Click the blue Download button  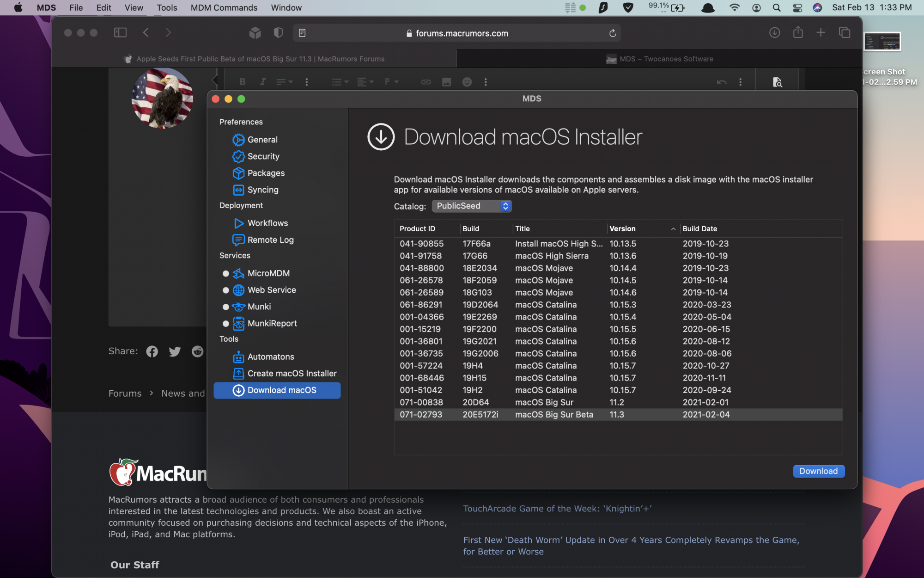(x=818, y=471)
